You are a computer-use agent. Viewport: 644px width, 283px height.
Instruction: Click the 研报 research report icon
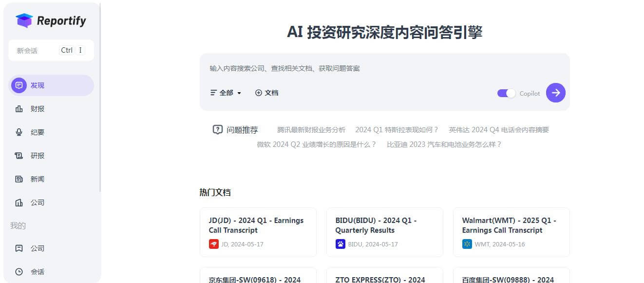(x=19, y=155)
